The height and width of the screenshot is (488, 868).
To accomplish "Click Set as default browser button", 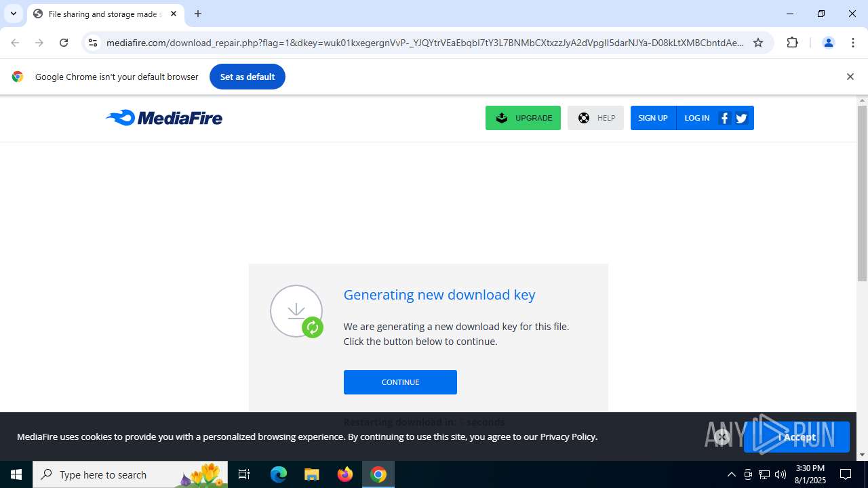I will pos(248,77).
